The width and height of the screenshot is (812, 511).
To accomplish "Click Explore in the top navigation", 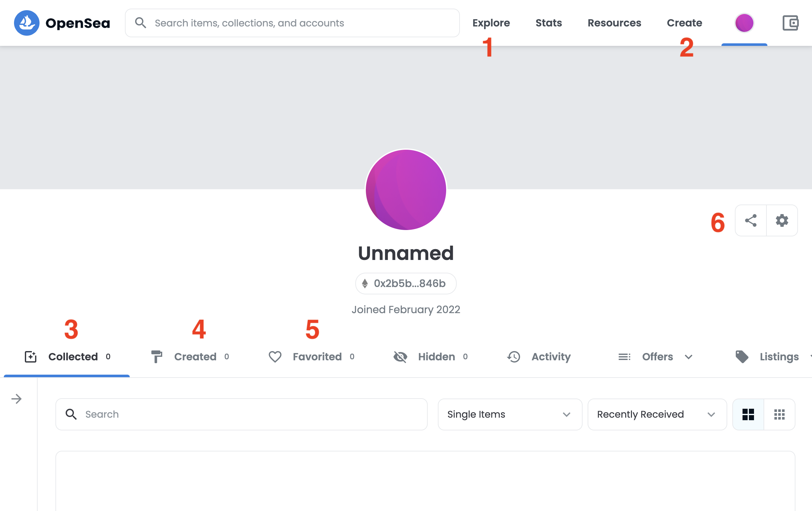I will click(491, 23).
